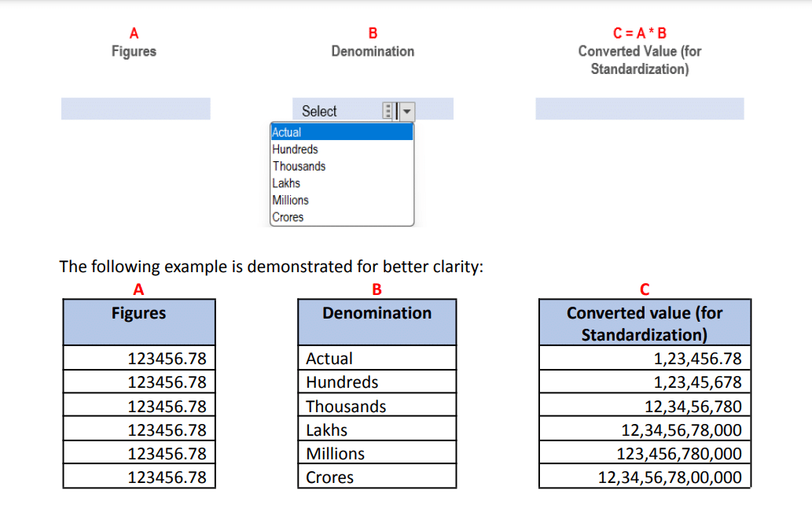Screen dimensions: 812x505
Task: Click the empty Figures input field
Action: tap(135, 109)
